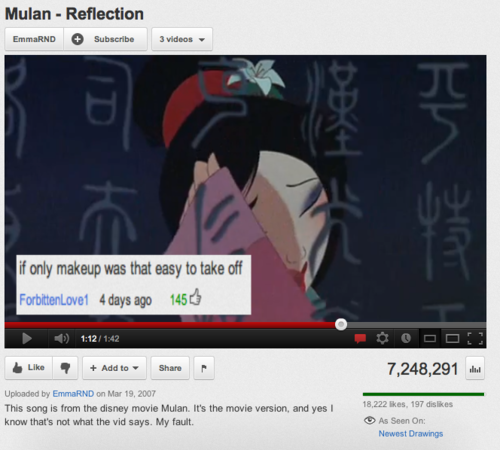Open the Share options

[x=170, y=368]
